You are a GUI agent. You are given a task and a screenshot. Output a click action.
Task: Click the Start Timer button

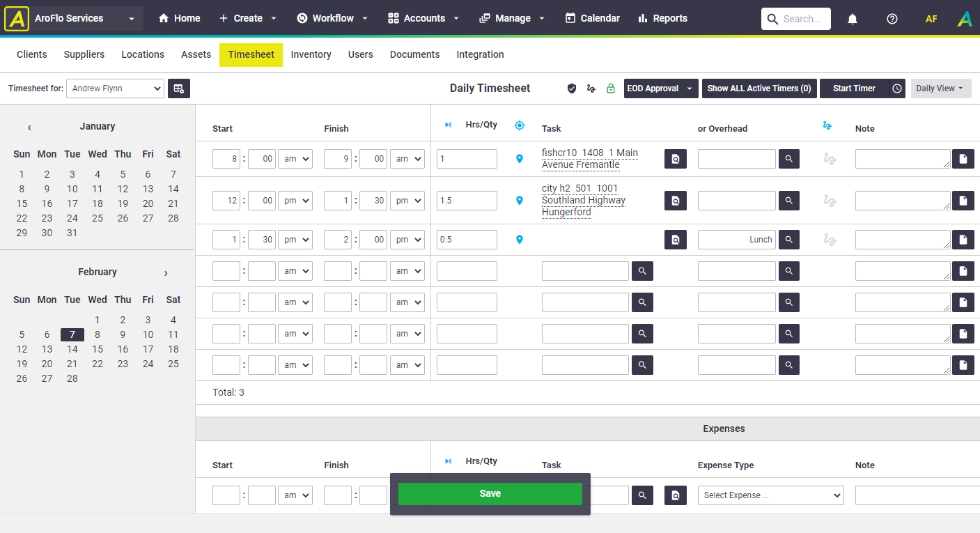854,88
